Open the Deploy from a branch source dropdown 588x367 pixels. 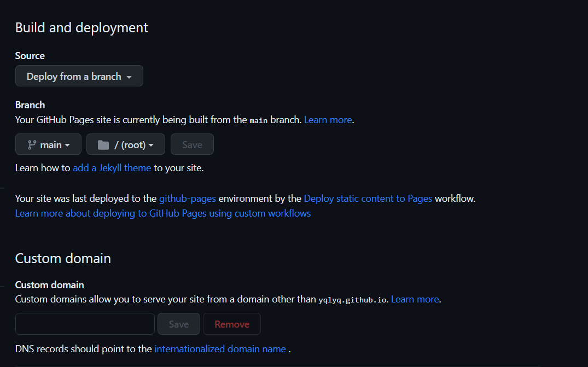click(79, 76)
